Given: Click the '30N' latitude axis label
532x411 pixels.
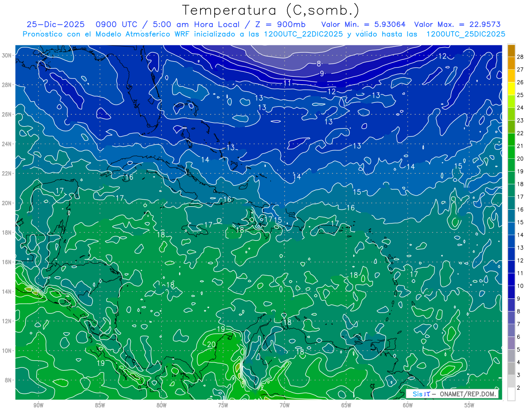Looking at the screenshot, I should pyautogui.click(x=7, y=55).
